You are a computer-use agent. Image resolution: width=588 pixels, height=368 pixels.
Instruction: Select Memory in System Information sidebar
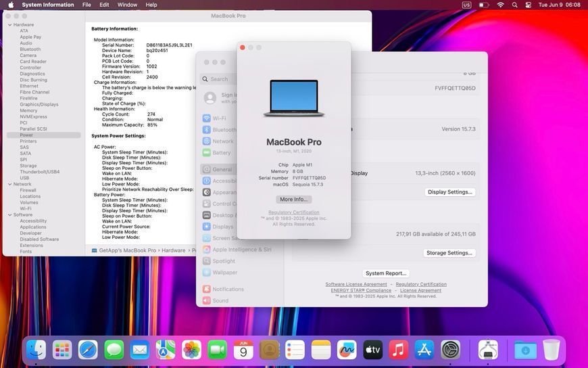pos(28,111)
